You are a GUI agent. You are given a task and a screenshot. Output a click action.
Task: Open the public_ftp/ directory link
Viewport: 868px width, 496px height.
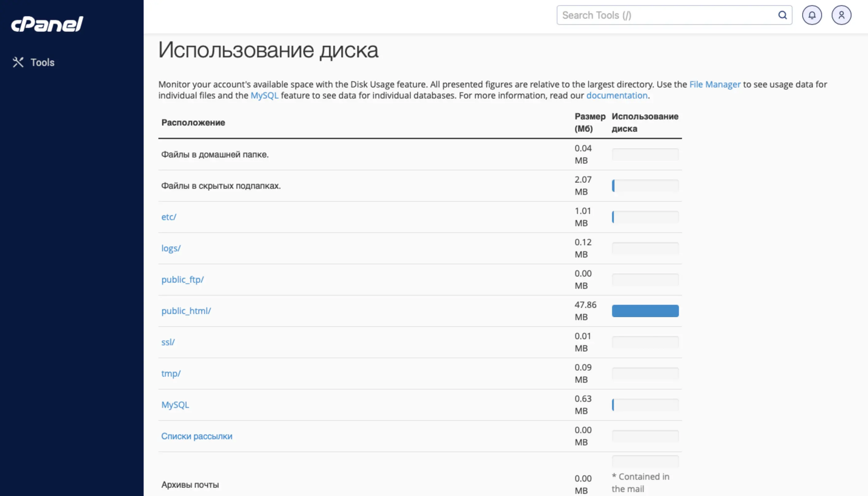tap(182, 280)
